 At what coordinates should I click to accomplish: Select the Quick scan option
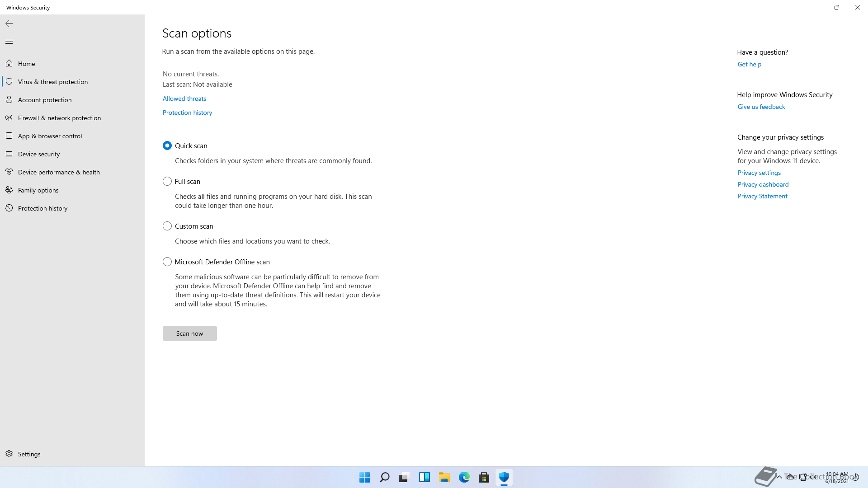click(167, 145)
